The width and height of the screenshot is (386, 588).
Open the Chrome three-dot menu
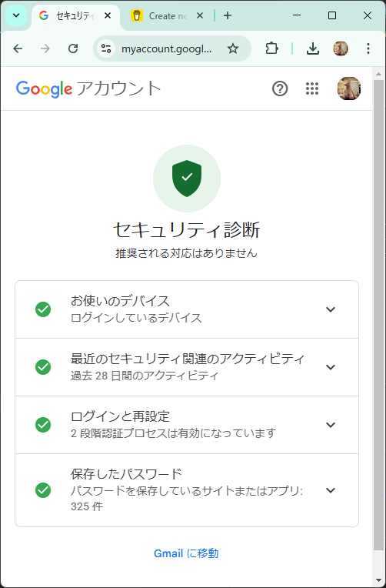[x=368, y=48]
